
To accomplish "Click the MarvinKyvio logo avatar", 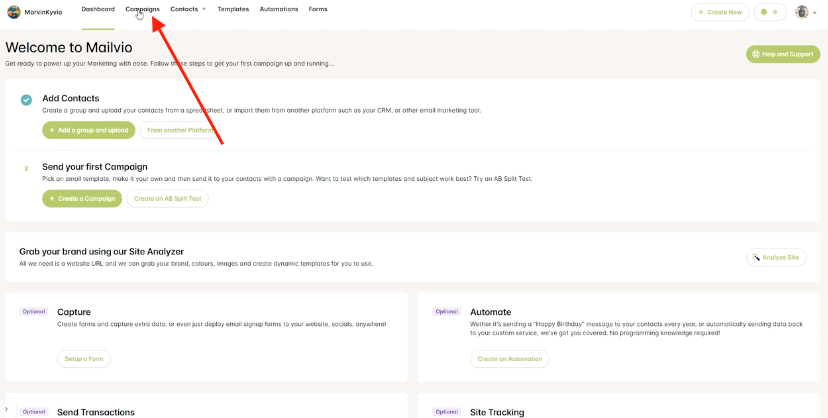I will [14, 12].
